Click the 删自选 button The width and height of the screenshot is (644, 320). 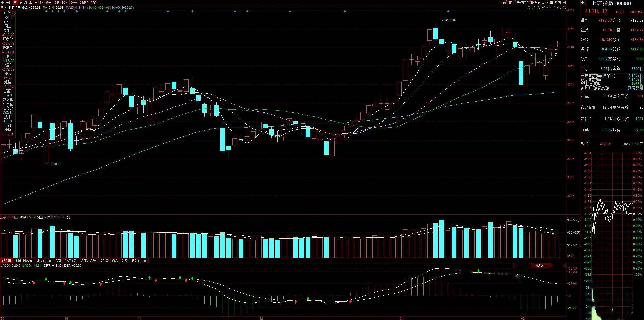[536, 3]
